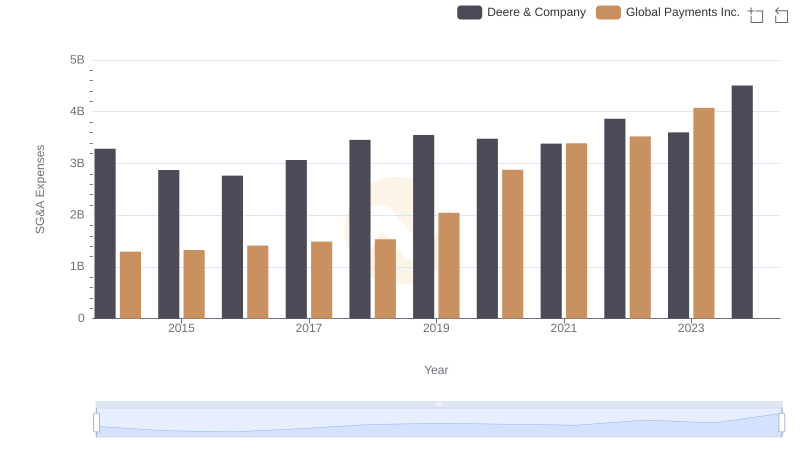The image size is (800, 461).
Task: Click the Global Payments Inc. tan legend swatch
Action: pyautogui.click(x=608, y=12)
